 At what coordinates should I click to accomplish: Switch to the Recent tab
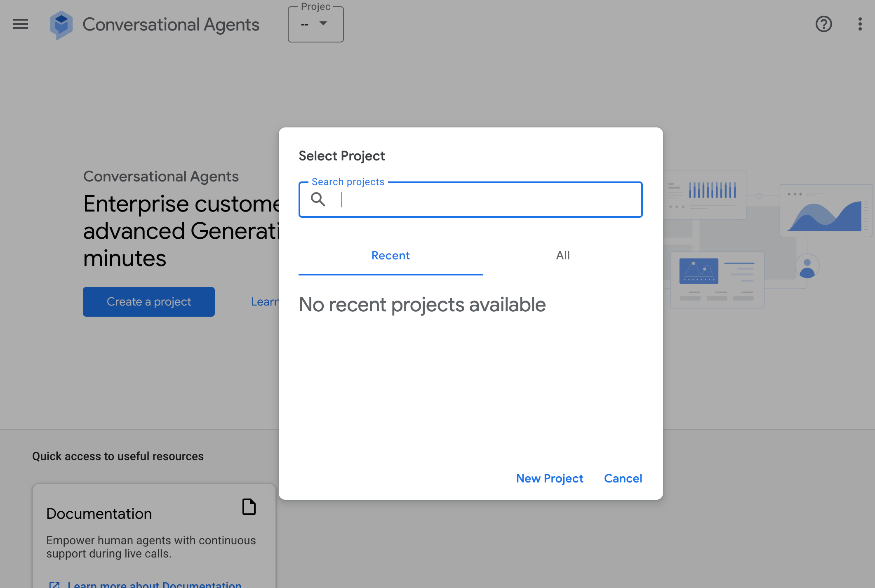(x=390, y=256)
